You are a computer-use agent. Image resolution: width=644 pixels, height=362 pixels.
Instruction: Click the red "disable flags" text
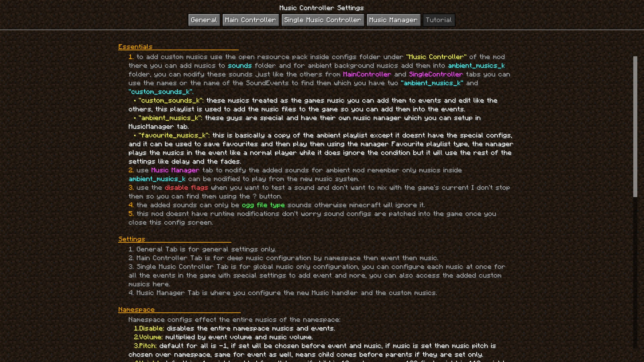(186, 187)
